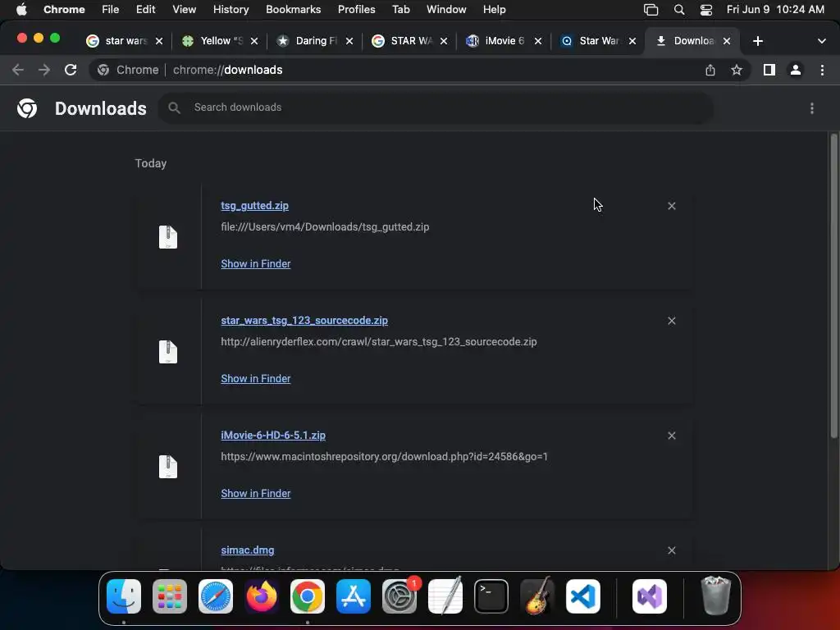The height and width of the screenshot is (630, 840).
Task: Click the Chrome logo beside Downloads title
Action: (x=27, y=108)
